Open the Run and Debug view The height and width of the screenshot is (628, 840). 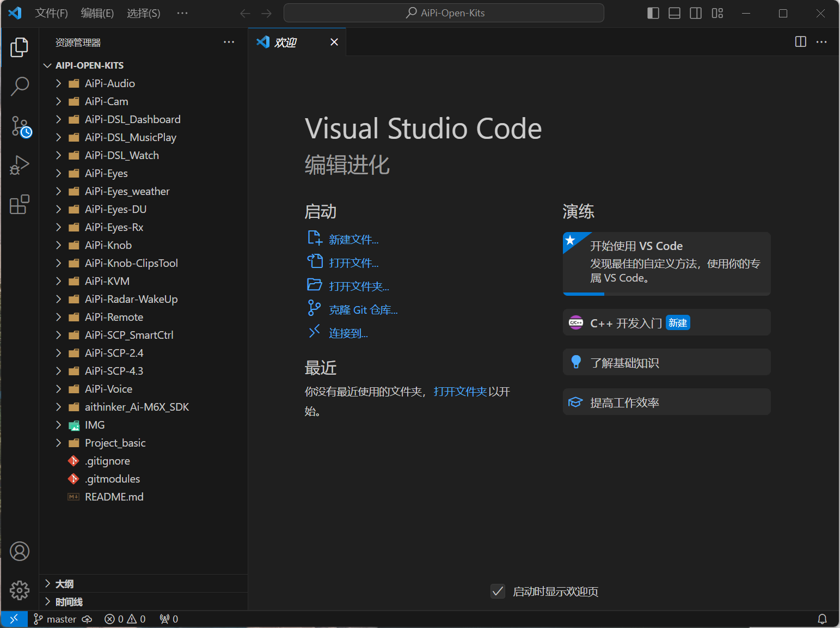click(x=20, y=165)
